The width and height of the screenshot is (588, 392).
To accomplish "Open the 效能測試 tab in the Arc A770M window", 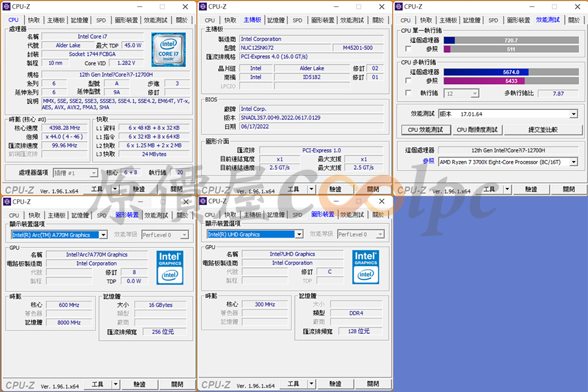I will coord(156,215).
